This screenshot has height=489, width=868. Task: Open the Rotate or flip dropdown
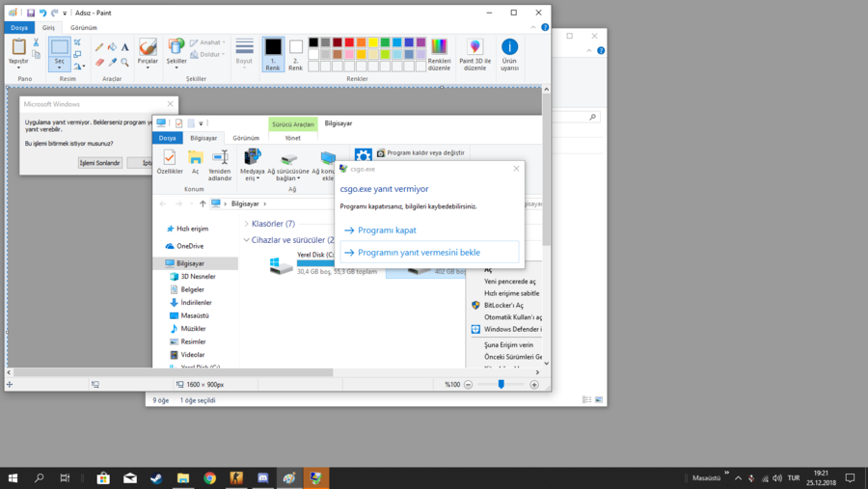79,67
